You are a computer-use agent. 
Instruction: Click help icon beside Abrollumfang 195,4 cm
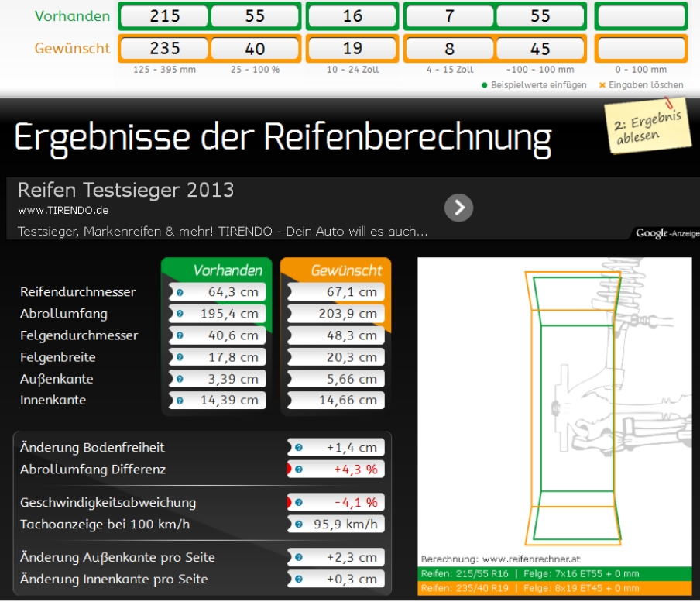(180, 314)
